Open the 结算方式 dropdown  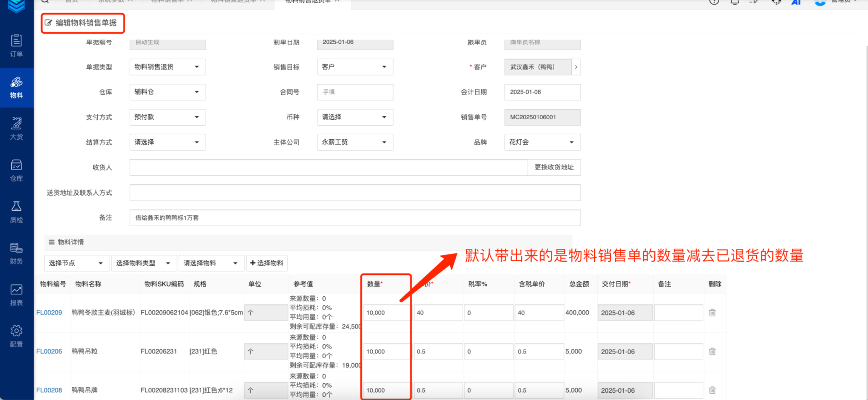click(x=167, y=142)
